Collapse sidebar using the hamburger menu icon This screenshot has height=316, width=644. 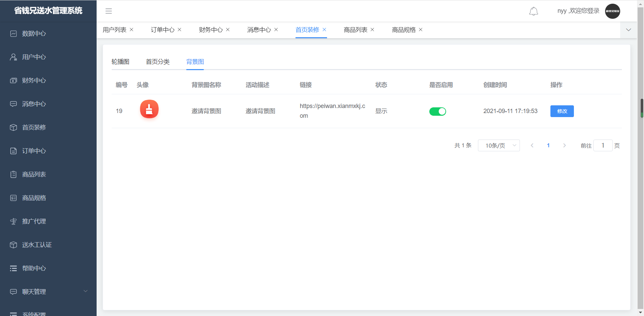109,11
